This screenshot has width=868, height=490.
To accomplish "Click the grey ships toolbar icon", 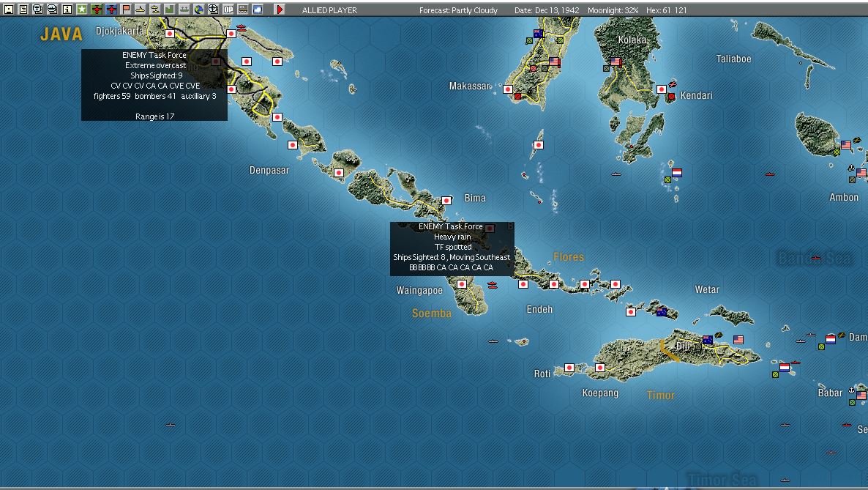I will 184,10.
